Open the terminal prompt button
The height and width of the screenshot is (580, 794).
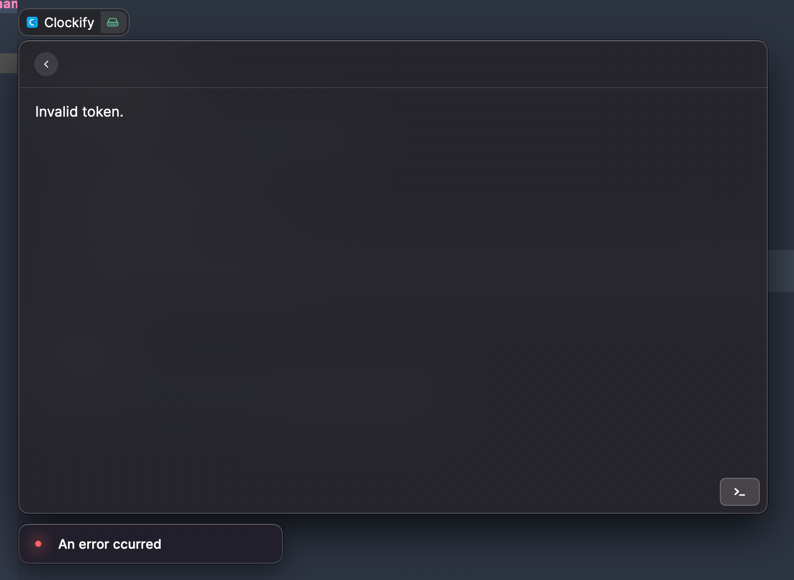(x=739, y=492)
